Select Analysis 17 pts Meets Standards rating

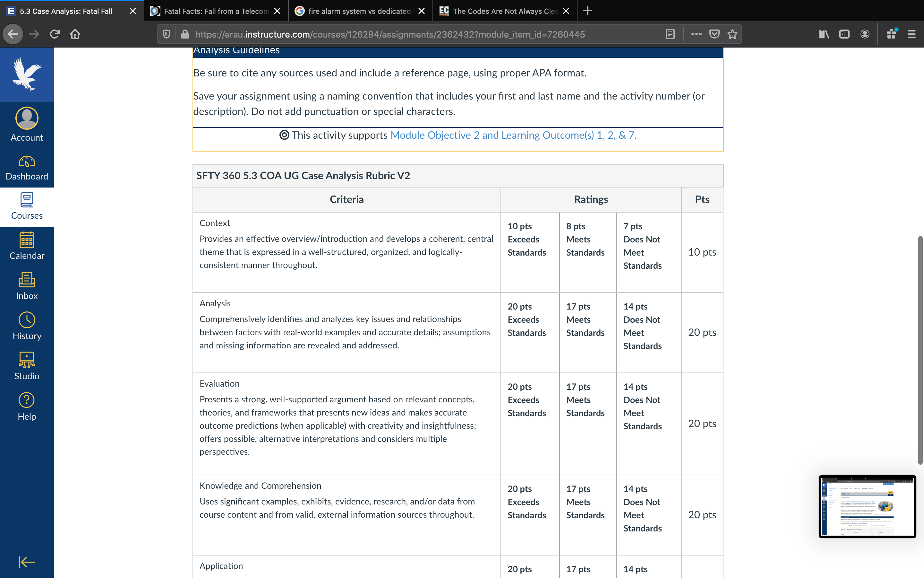[x=588, y=333]
